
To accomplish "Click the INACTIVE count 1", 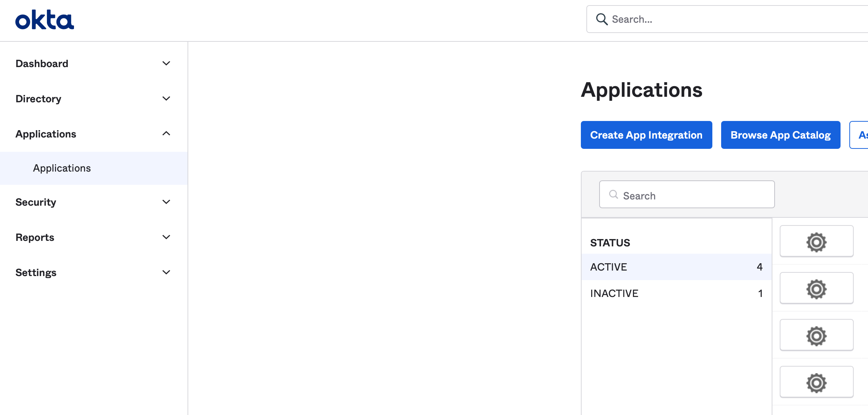I will click(760, 293).
